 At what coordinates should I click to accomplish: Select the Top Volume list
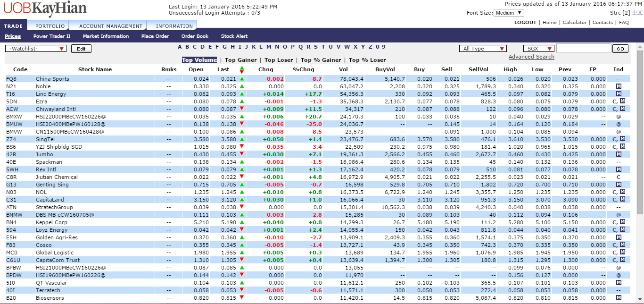(x=199, y=60)
